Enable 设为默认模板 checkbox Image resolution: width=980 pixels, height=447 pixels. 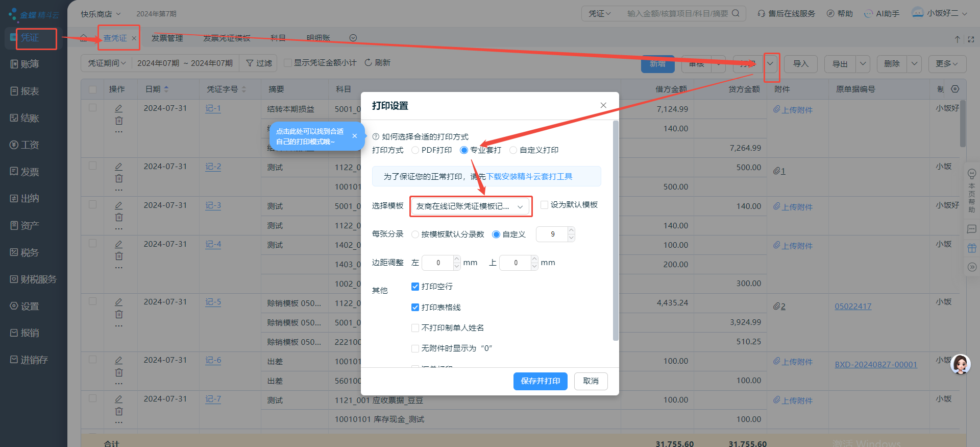pos(545,205)
